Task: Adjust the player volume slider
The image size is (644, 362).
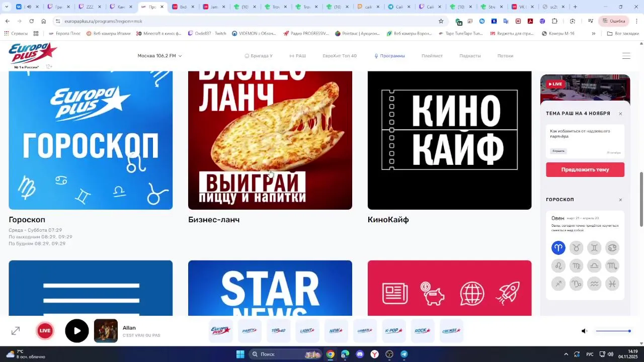Action: (x=613, y=331)
